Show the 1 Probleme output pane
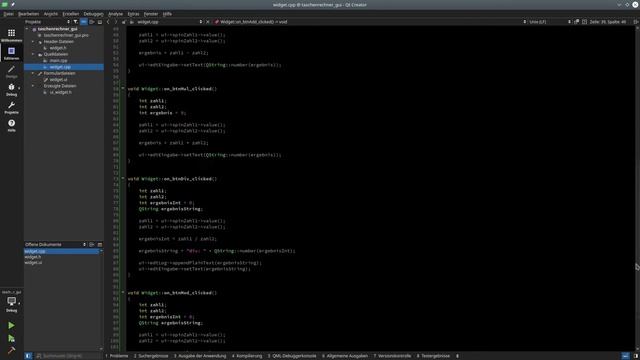 coord(117,356)
